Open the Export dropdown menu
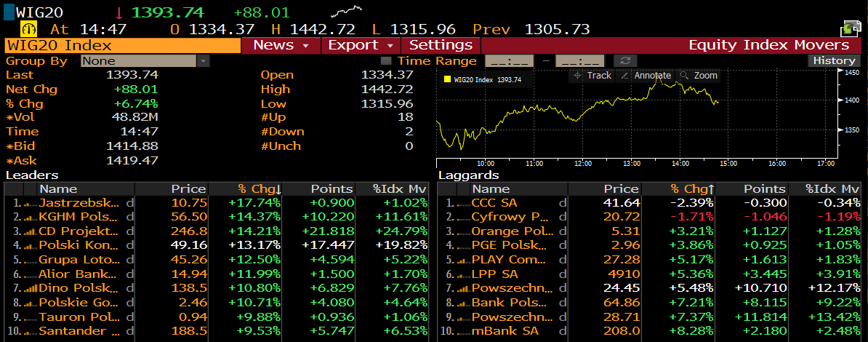 click(x=361, y=45)
